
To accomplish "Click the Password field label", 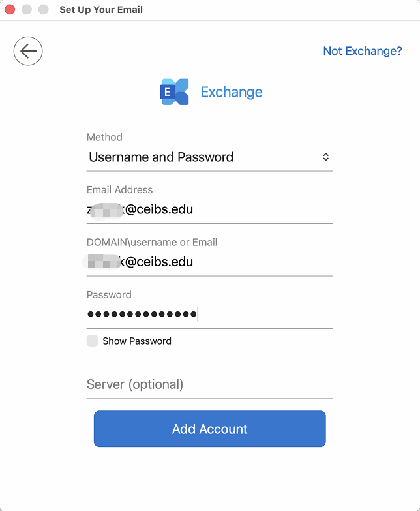I will click(x=109, y=295).
